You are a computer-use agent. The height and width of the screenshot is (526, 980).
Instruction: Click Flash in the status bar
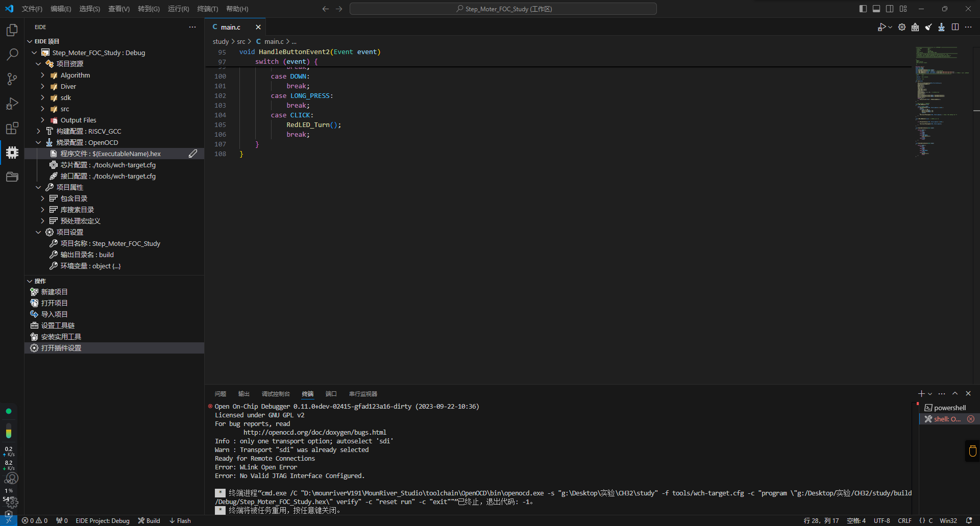(180, 521)
